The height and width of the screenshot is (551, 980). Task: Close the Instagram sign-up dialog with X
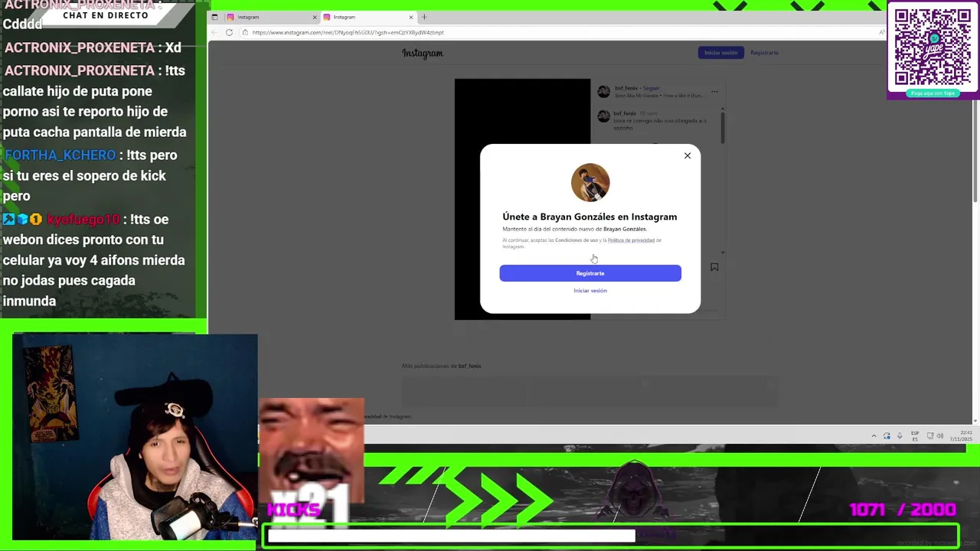[x=687, y=156]
